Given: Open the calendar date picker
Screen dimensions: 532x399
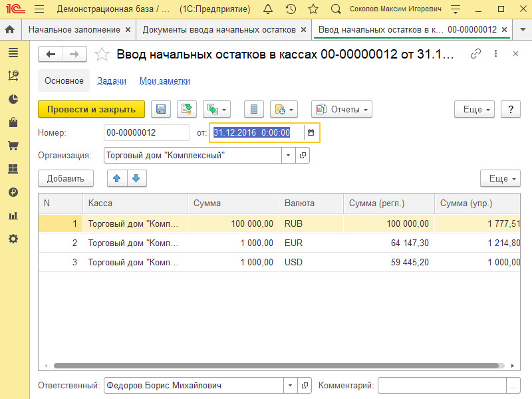Looking at the screenshot, I should point(311,132).
